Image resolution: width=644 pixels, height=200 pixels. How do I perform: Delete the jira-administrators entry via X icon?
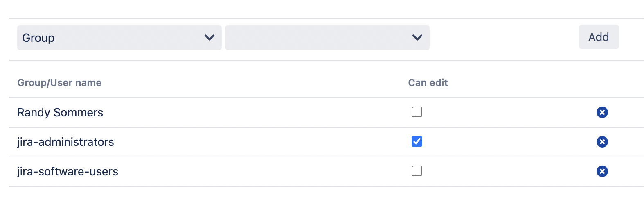[602, 142]
